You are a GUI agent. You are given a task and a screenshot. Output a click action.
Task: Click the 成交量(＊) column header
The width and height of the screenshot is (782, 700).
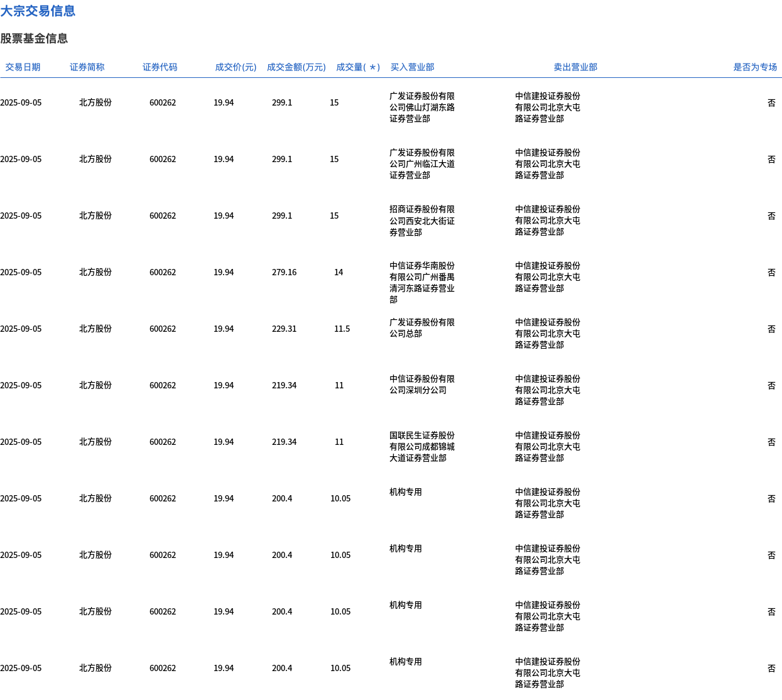358,67
